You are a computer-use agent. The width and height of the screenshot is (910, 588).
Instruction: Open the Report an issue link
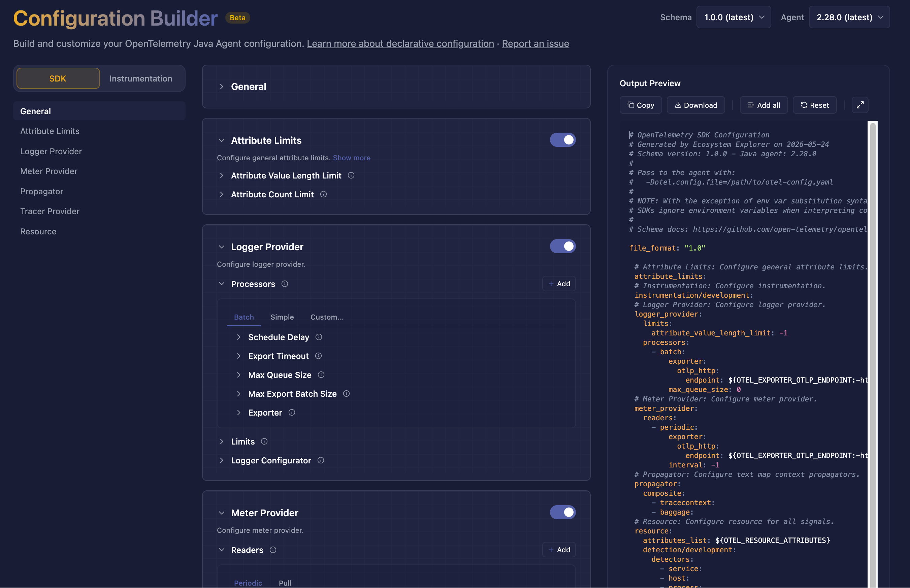click(535, 43)
